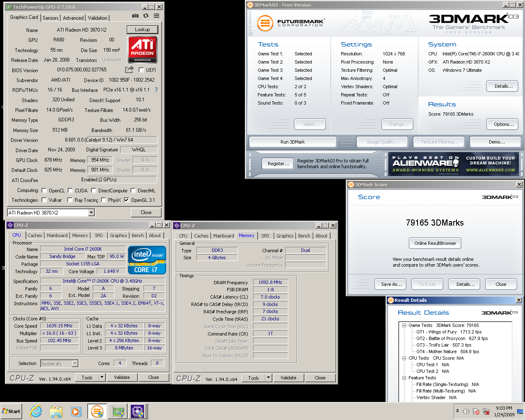525x420 pixels.
Task: Uncheck the OpenGL 3.1 checkbox
Action: click(126, 200)
